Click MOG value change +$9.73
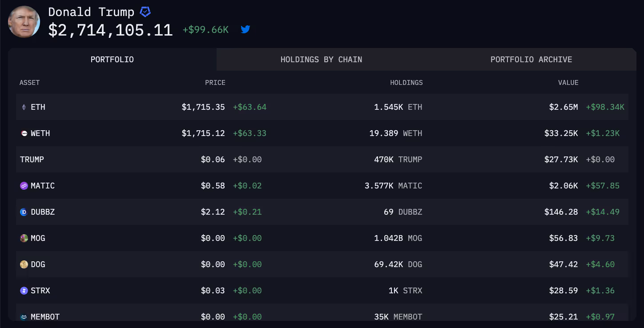 coord(600,238)
